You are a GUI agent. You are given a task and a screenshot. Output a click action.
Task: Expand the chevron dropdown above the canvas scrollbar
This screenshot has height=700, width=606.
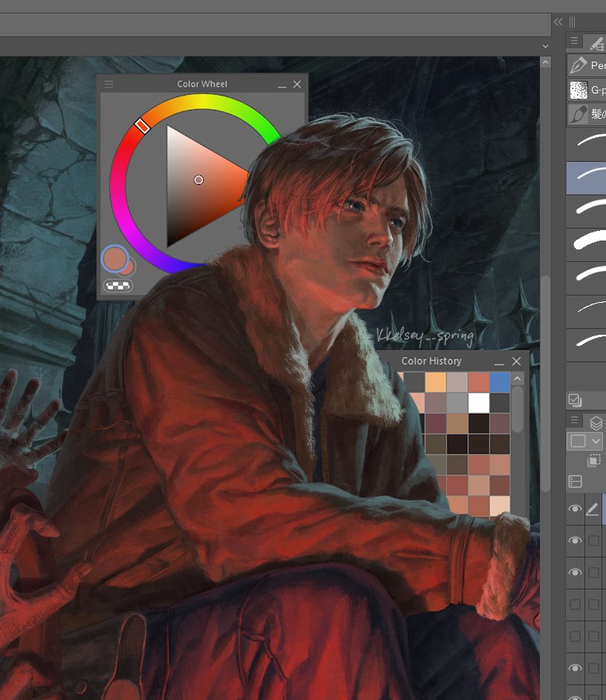545,46
